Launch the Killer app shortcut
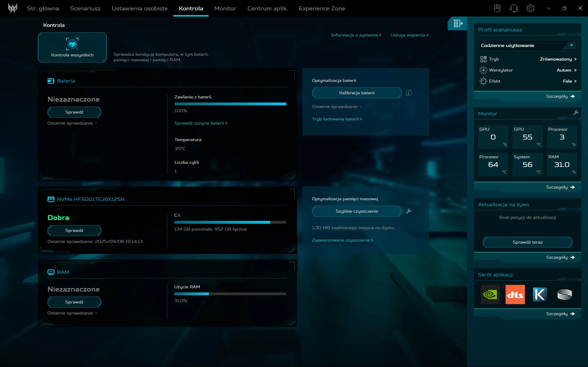The image size is (588, 367). (x=540, y=295)
